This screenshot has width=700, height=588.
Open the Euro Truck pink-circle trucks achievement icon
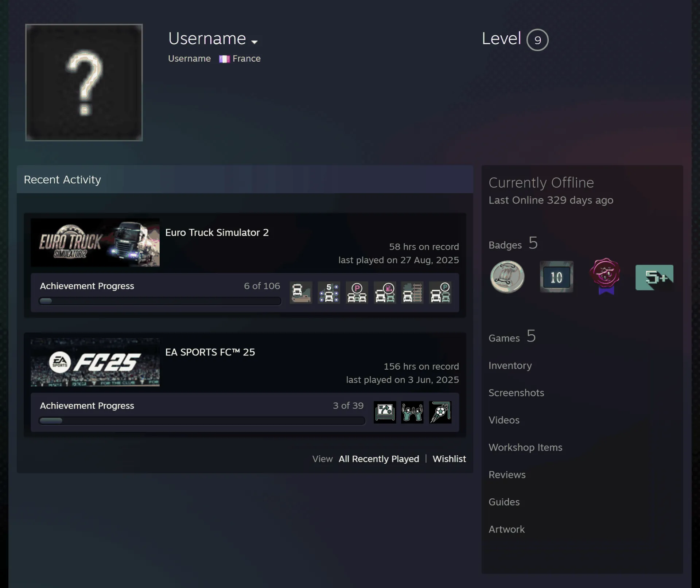coord(385,292)
